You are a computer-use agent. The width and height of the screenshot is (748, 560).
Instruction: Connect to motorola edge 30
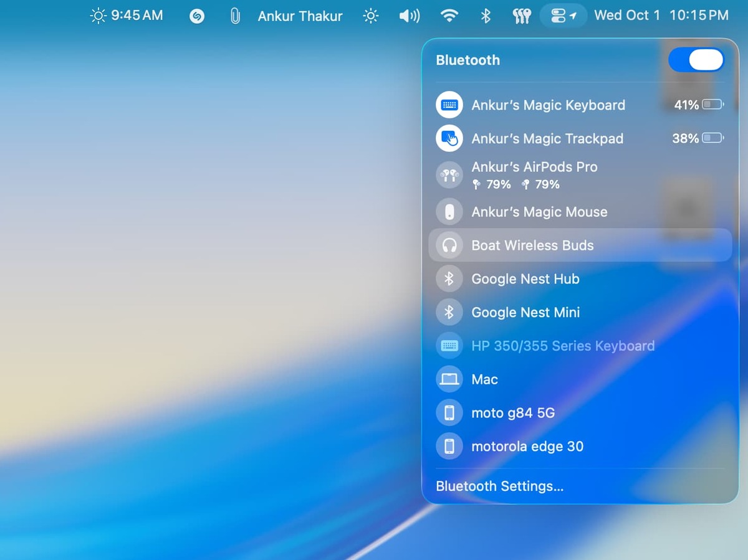tap(527, 447)
